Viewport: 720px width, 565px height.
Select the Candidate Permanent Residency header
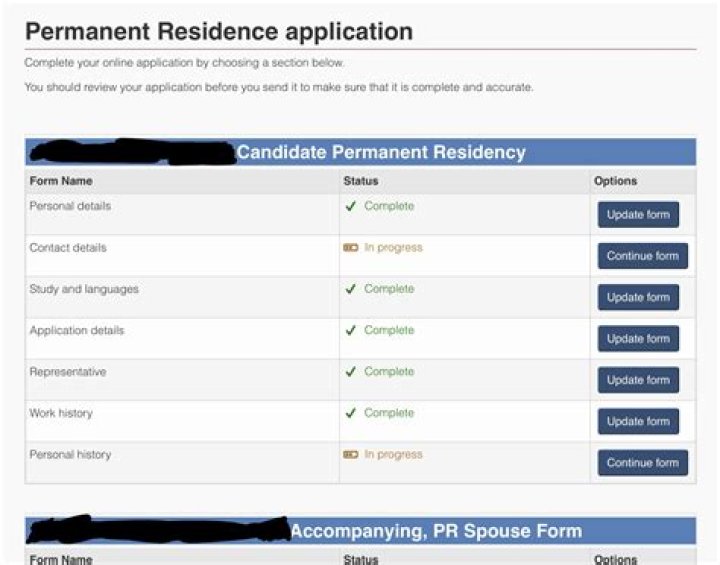[380, 153]
